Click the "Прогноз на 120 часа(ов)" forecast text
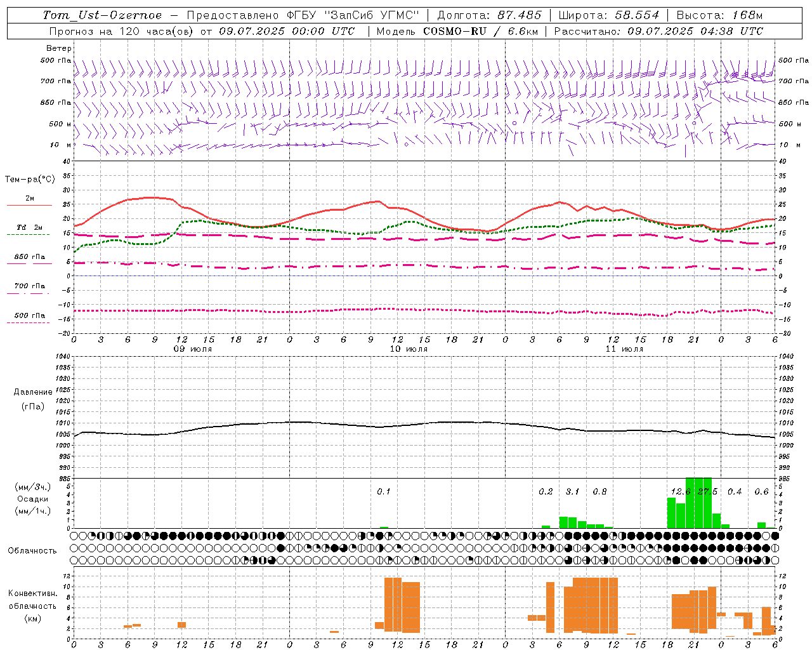Screen dimensions: 812x650 point(122,31)
